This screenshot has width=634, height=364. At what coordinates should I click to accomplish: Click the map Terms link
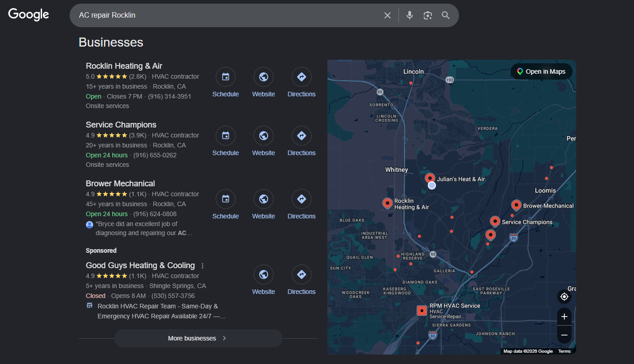point(564,351)
